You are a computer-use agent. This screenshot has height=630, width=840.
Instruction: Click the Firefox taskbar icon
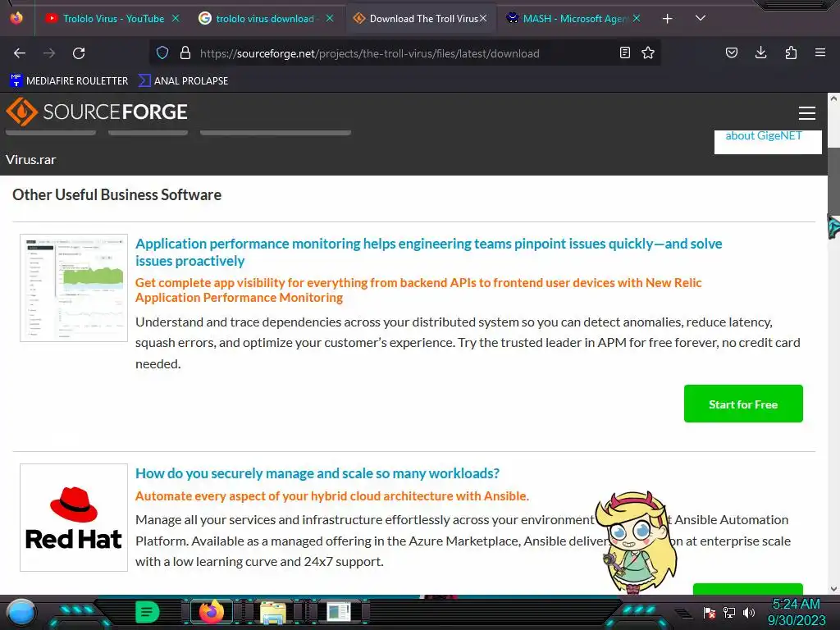211,612
